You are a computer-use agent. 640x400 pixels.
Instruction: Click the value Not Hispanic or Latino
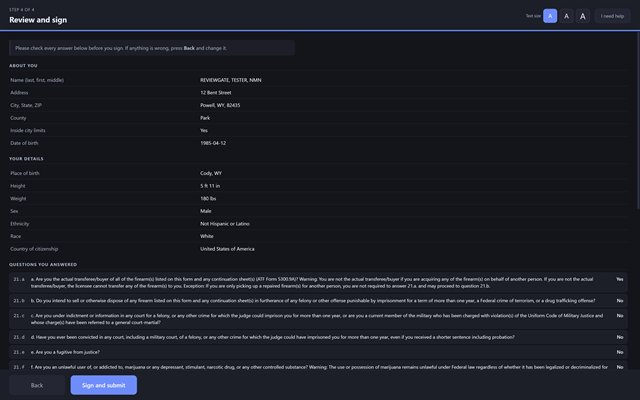tap(224, 224)
